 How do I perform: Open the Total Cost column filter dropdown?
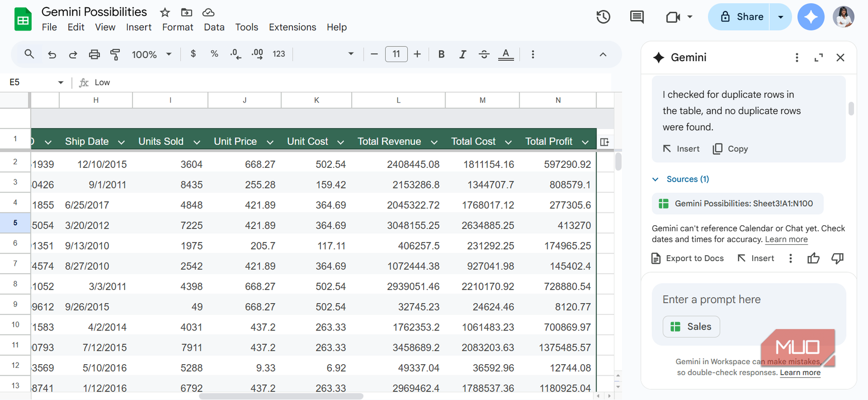pos(508,142)
